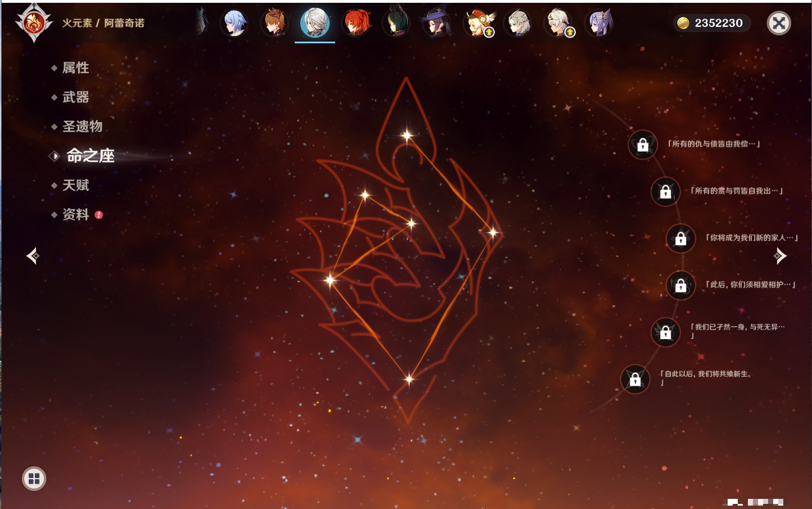
Task: Click the text 「所有的仇与债皆由我偿…」
Action: [714, 144]
